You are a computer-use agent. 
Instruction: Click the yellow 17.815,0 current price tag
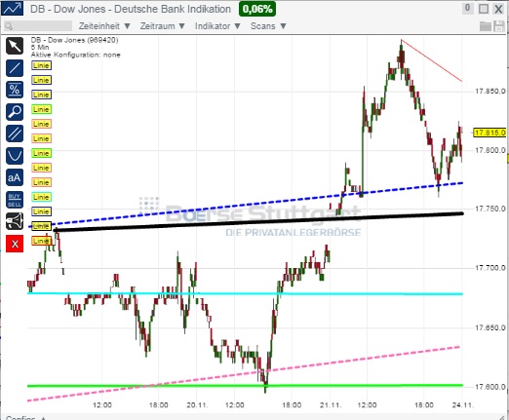point(489,133)
